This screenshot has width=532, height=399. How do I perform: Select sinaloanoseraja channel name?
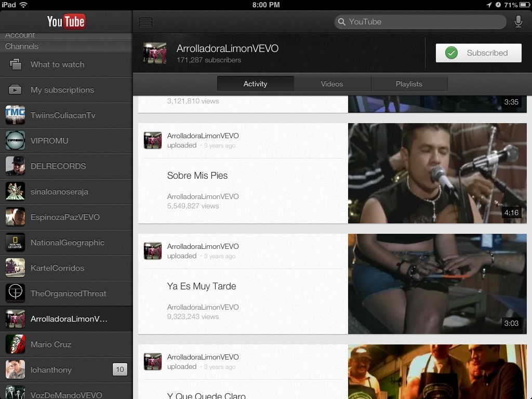[59, 192]
